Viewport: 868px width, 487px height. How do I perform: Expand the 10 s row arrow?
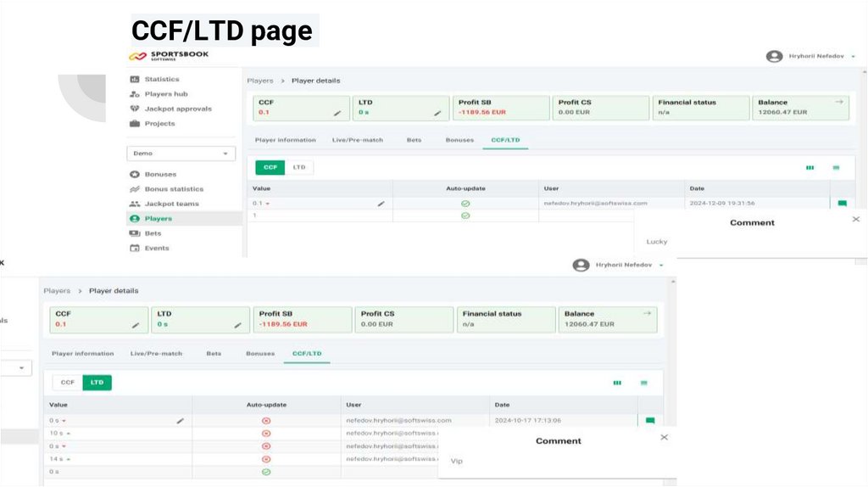coord(68,434)
